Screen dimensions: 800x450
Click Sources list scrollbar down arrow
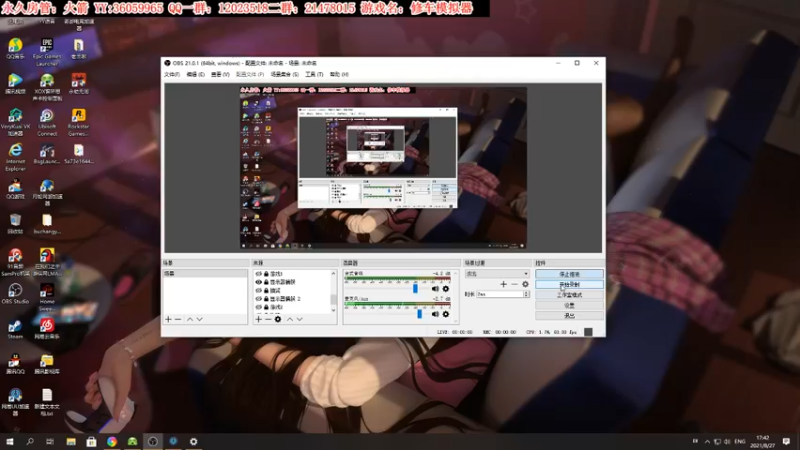point(334,310)
